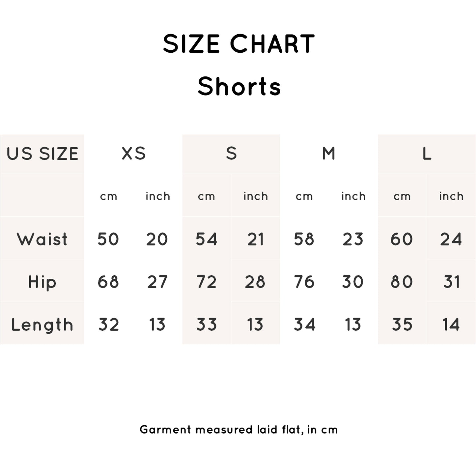Click the SIZE CHART title
The width and height of the screenshot is (476, 476).
click(x=238, y=44)
